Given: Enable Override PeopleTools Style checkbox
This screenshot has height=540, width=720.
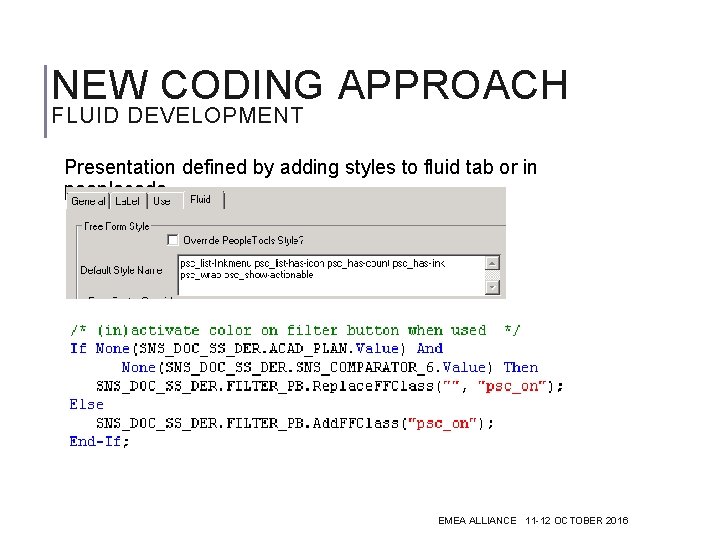Looking at the screenshot, I should coord(173,240).
